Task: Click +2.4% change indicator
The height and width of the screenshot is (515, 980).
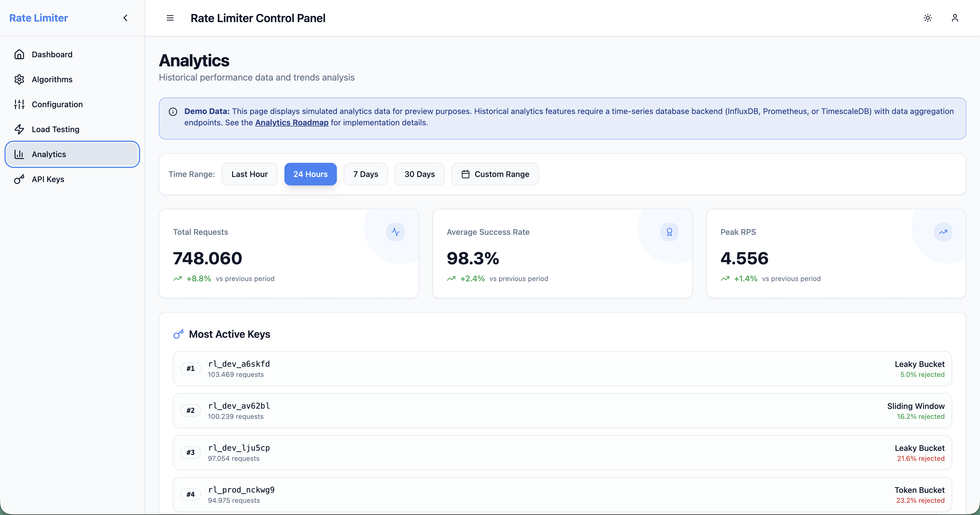Action: (472, 279)
